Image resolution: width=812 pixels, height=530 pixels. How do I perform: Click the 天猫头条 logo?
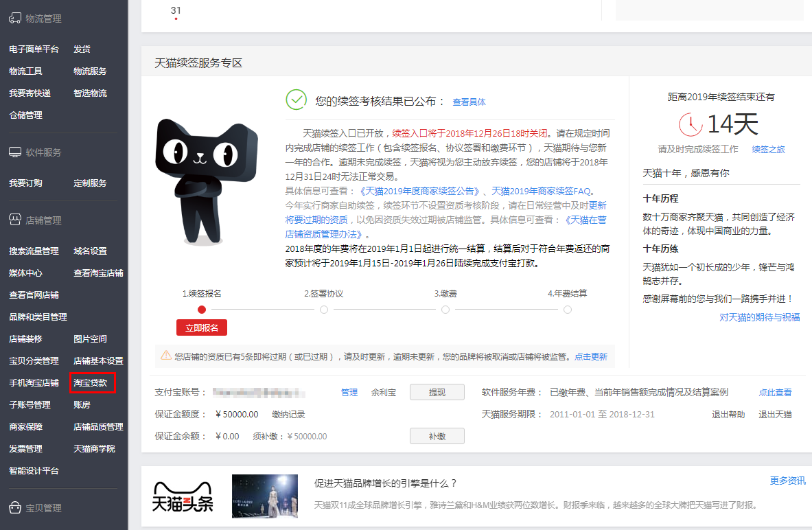(183, 496)
